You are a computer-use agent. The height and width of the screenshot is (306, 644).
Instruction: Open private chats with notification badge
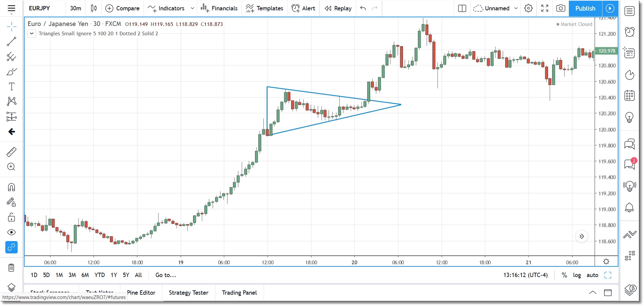629,164
